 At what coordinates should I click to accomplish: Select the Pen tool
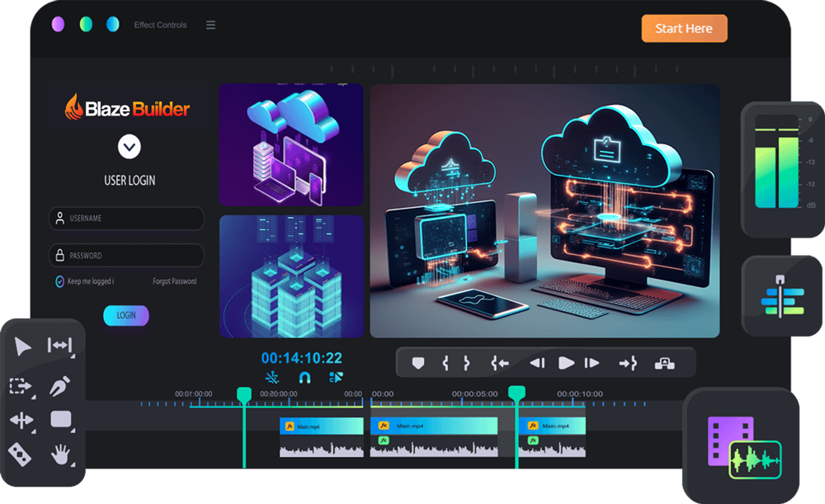coord(60,386)
